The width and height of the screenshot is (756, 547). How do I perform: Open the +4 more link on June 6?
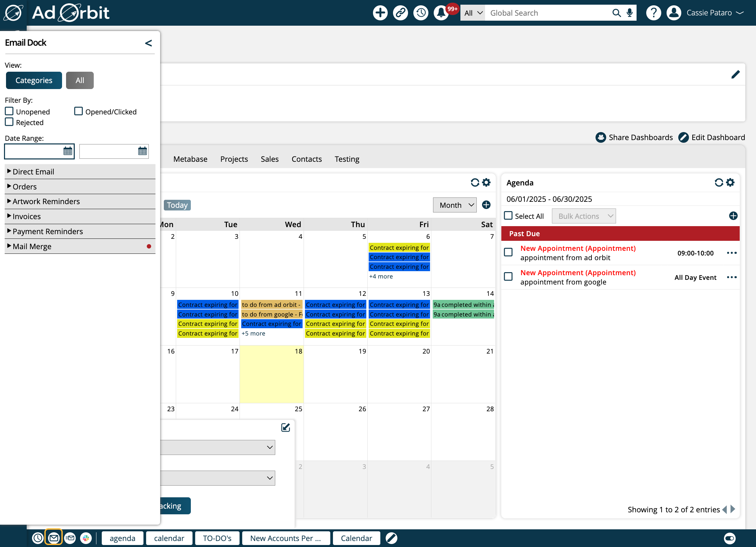381,276
